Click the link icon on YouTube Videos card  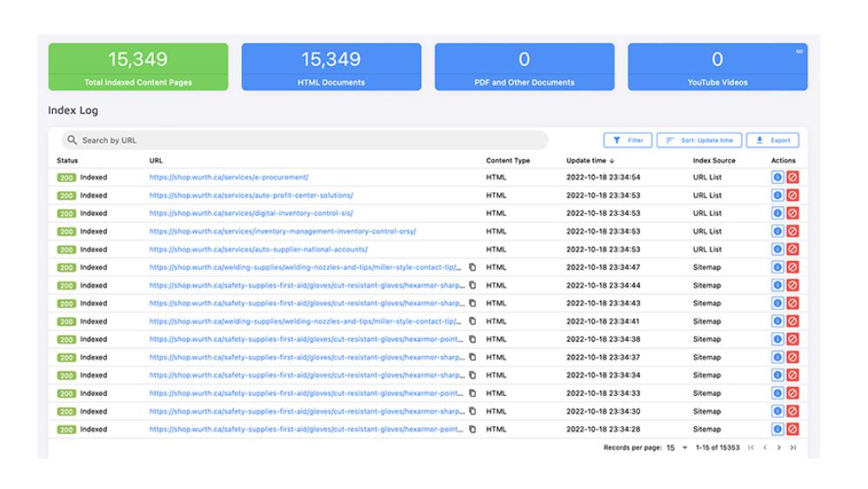tap(798, 51)
